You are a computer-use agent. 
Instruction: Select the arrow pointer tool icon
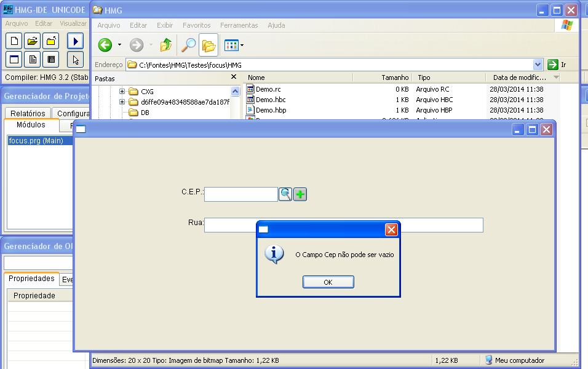click(75, 60)
